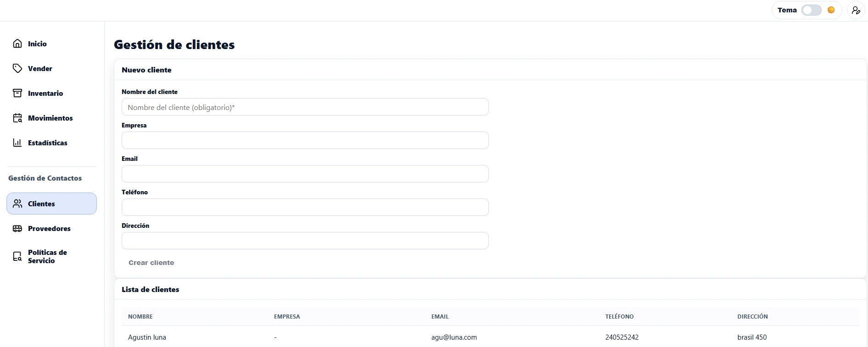
Task: Click the Clientes people icon
Action: (x=17, y=204)
